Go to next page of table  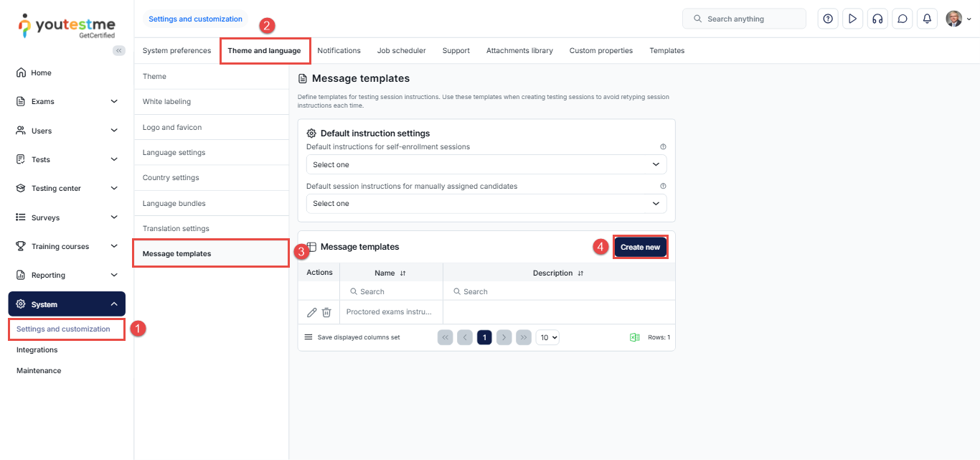(x=504, y=337)
